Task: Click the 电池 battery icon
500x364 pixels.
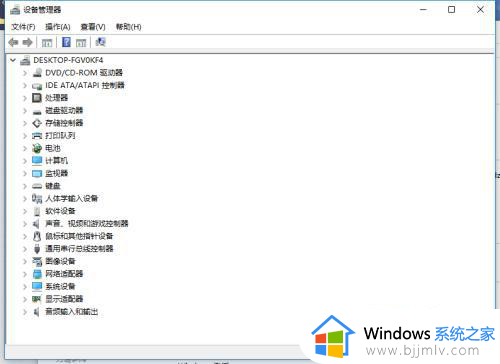Action: click(x=37, y=148)
